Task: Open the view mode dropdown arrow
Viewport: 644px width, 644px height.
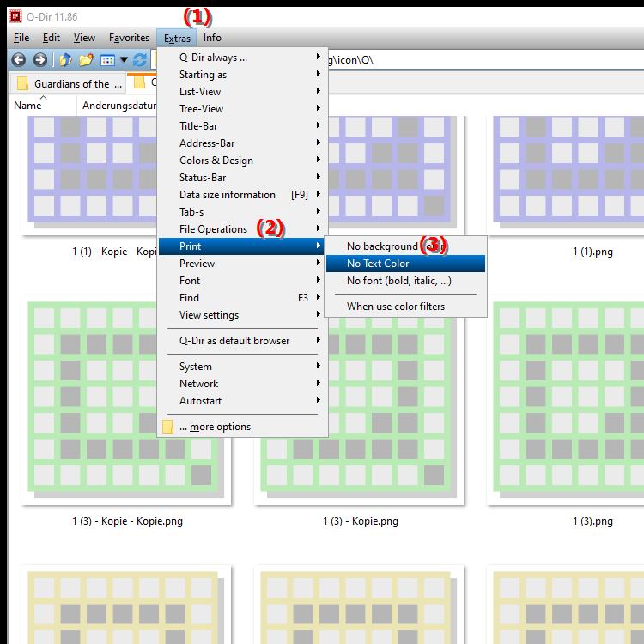Action: (124, 60)
